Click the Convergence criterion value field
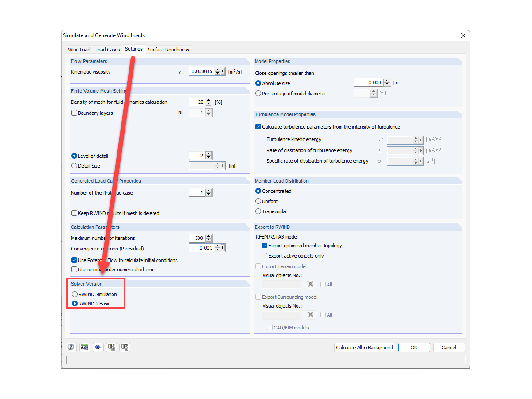Viewport: 532px width, 399px height. coord(202,248)
